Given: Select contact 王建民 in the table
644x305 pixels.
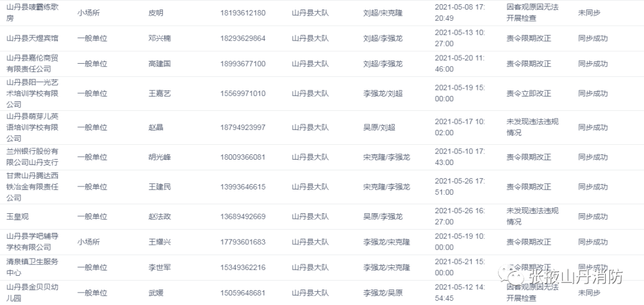Looking at the screenshot, I should (159, 187).
